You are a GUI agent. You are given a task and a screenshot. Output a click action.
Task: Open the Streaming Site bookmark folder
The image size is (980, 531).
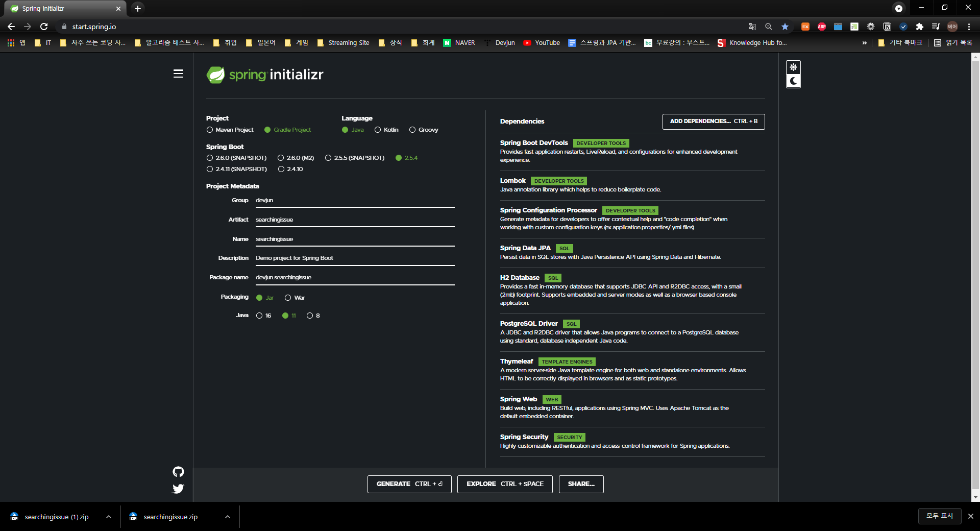(x=343, y=43)
